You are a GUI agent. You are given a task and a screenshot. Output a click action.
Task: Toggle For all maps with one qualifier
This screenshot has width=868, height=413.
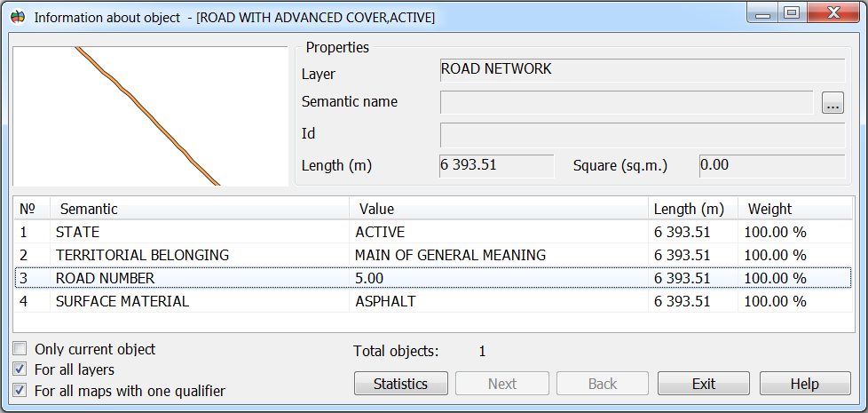(x=20, y=390)
